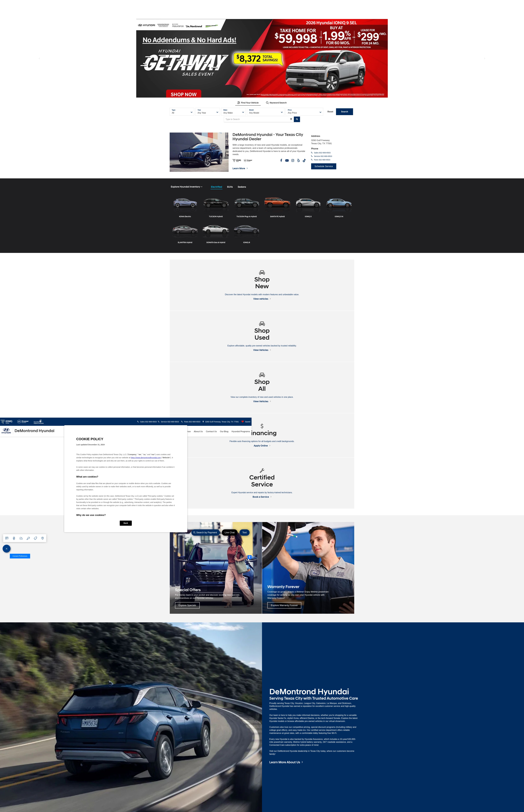Open Our Blog in the navigation menu
The height and width of the screenshot is (812, 524).
tap(224, 431)
